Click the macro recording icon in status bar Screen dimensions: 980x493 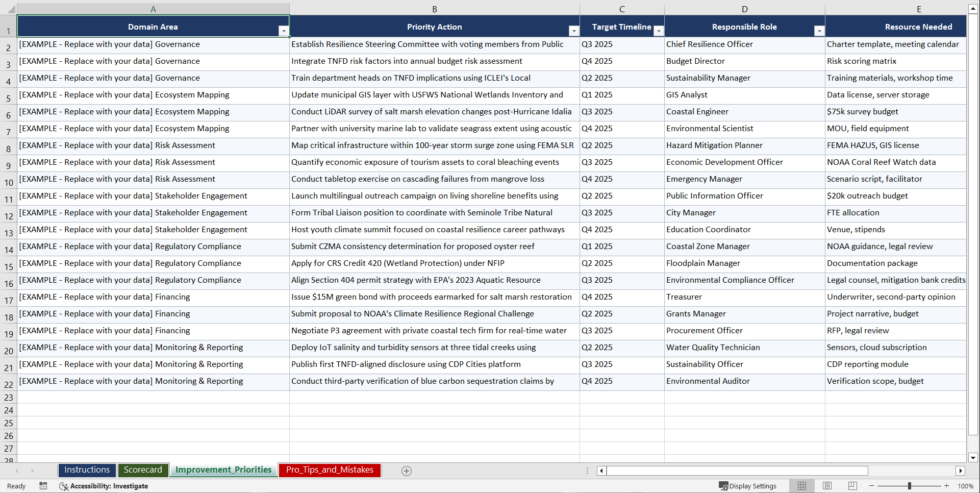pyautogui.click(x=43, y=486)
